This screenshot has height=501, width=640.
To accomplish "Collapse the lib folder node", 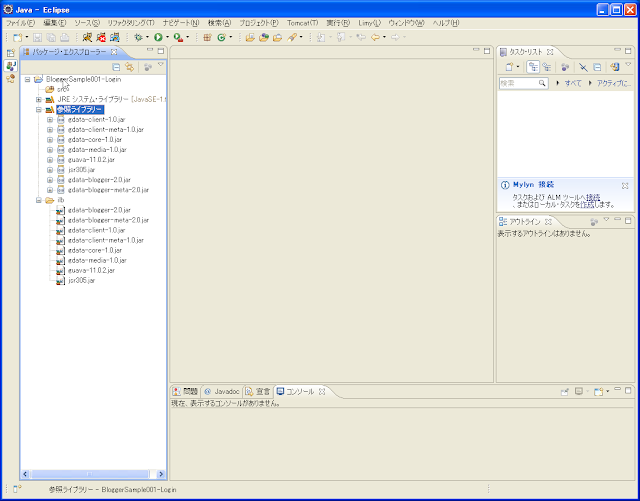I will coord(38,200).
